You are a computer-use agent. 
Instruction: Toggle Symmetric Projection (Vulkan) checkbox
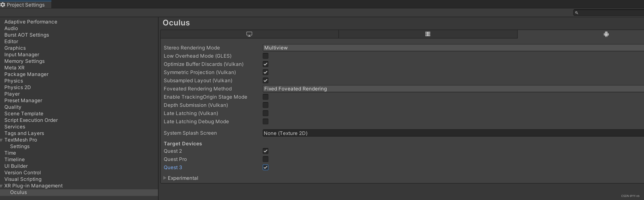(265, 72)
